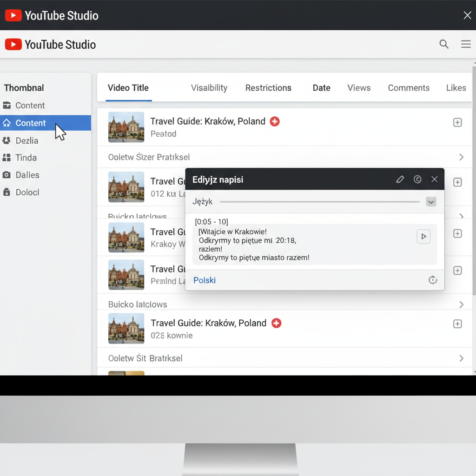Click the refresh icon beside Polski
The height and width of the screenshot is (476, 476).
point(433,280)
